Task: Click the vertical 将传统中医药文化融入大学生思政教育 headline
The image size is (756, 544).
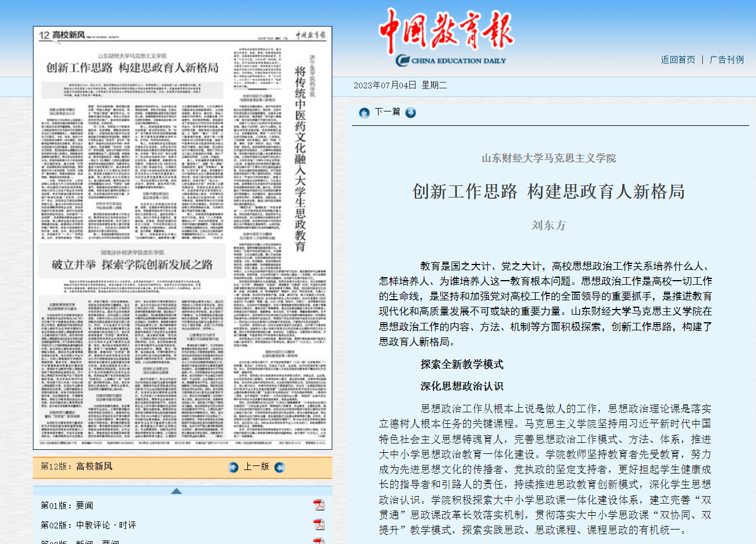Action: point(300,159)
